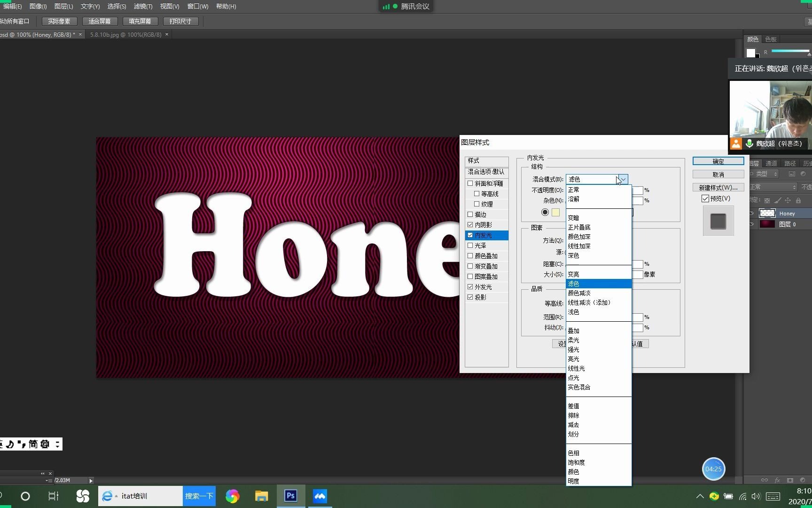
Task: Open the blend mode dropdown in Layers panel
Action: pyautogui.click(x=773, y=187)
